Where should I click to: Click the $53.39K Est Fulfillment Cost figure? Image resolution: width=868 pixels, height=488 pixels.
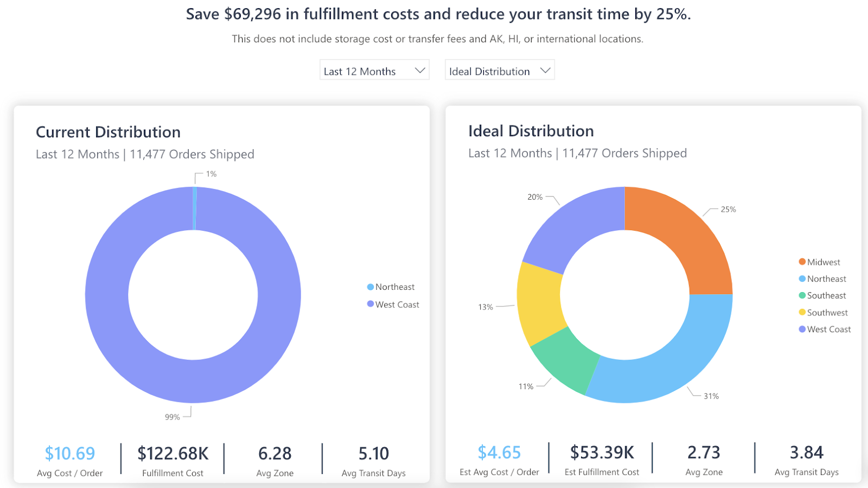tap(602, 452)
